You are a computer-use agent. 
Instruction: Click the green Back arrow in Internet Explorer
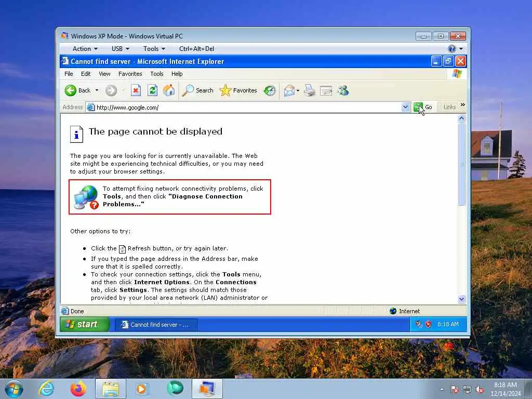[x=71, y=90]
